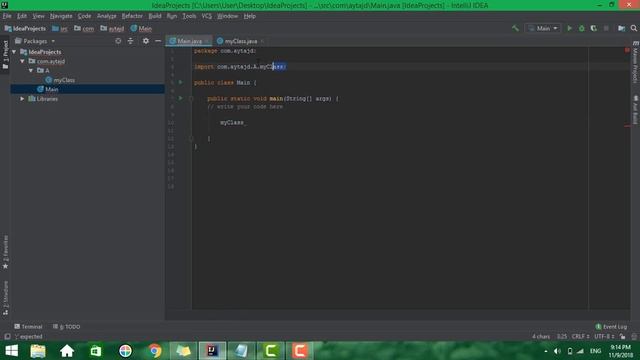The image size is (640, 360).
Task: Open the Windows Start button
Action: (x=11, y=351)
